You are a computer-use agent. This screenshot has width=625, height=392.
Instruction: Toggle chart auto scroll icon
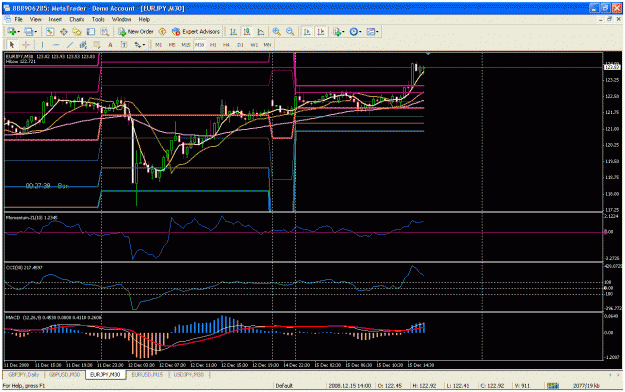tap(307, 32)
